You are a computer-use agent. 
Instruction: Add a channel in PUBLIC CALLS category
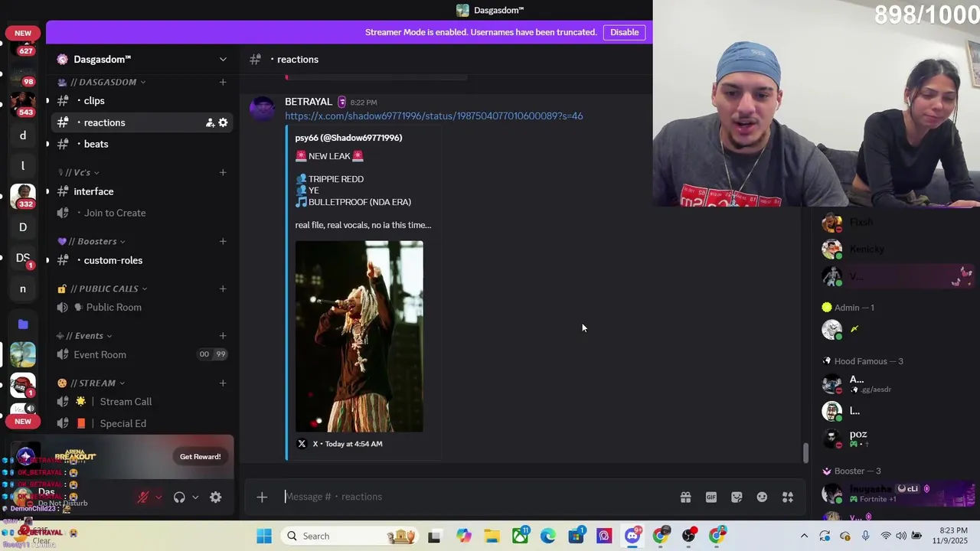click(x=223, y=289)
